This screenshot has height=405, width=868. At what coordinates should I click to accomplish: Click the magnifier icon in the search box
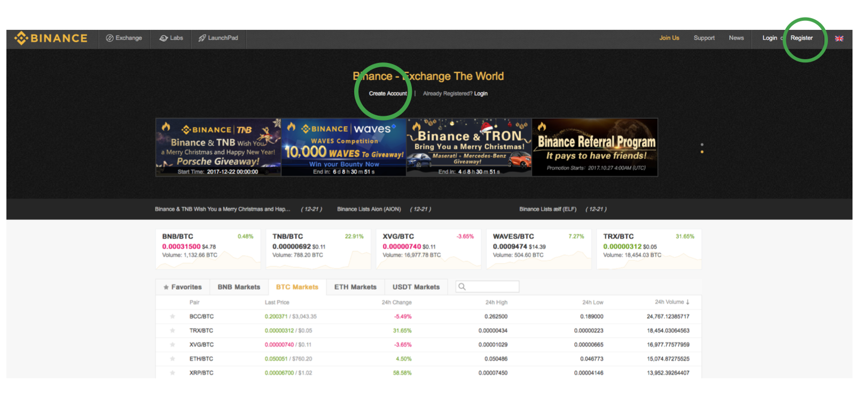pos(462,287)
